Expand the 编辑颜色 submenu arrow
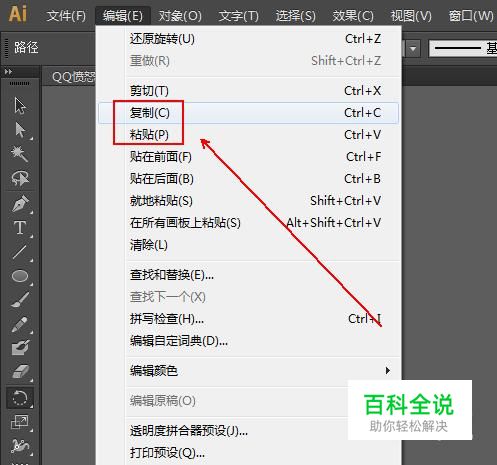Image resolution: width=497 pixels, height=465 pixels. 387,370
